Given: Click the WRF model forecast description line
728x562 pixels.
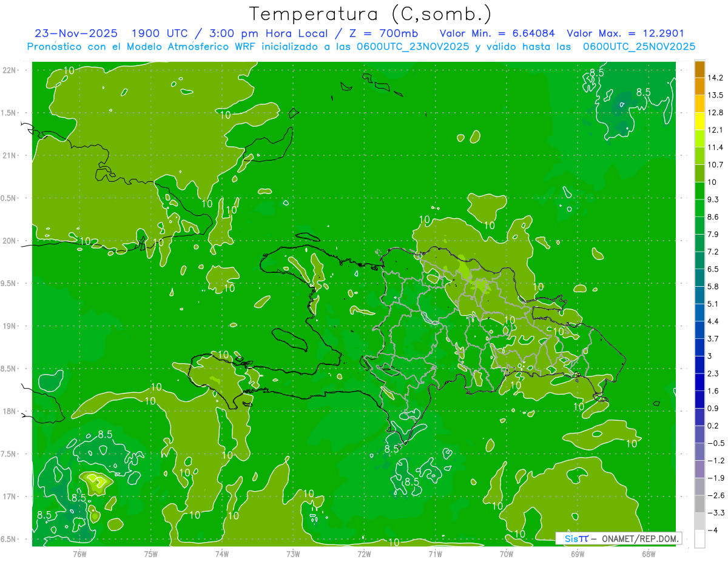Looking at the screenshot, I should click(x=361, y=47).
